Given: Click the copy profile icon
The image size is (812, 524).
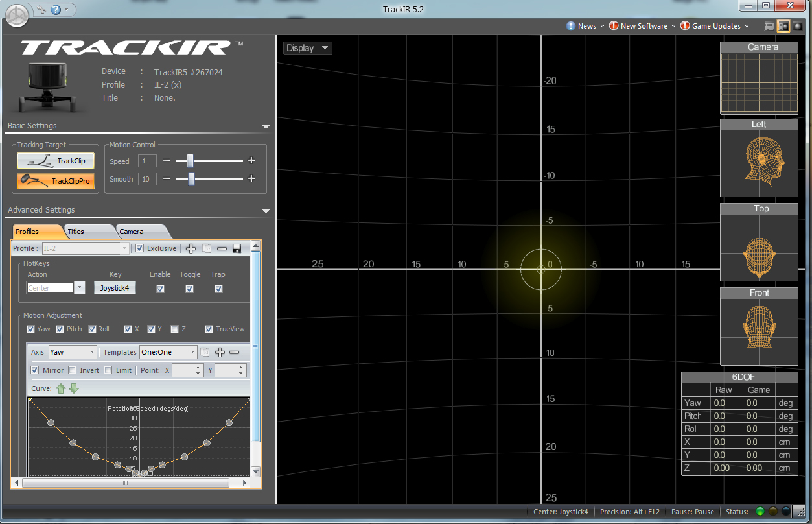Looking at the screenshot, I should 207,248.
